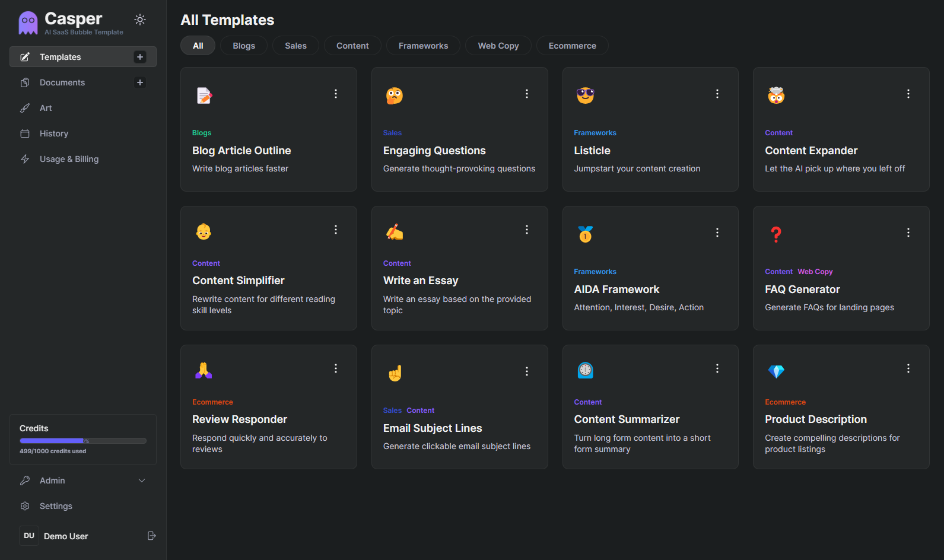Click the thinking face icon on Engaging Questions
The height and width of the screenshot is (560, 944).
pos(395,96)
